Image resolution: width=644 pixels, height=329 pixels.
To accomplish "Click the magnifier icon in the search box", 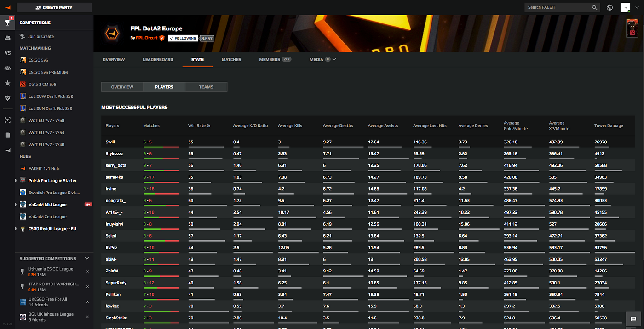I will click(x=594, y=7).
